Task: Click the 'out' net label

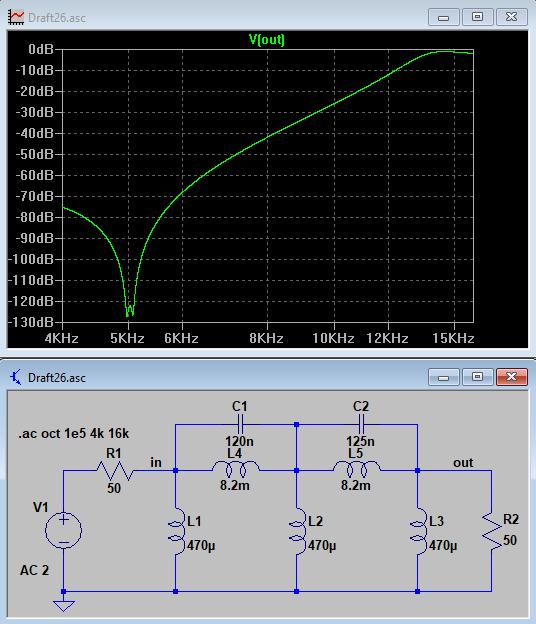Action: tap(463, 462)
